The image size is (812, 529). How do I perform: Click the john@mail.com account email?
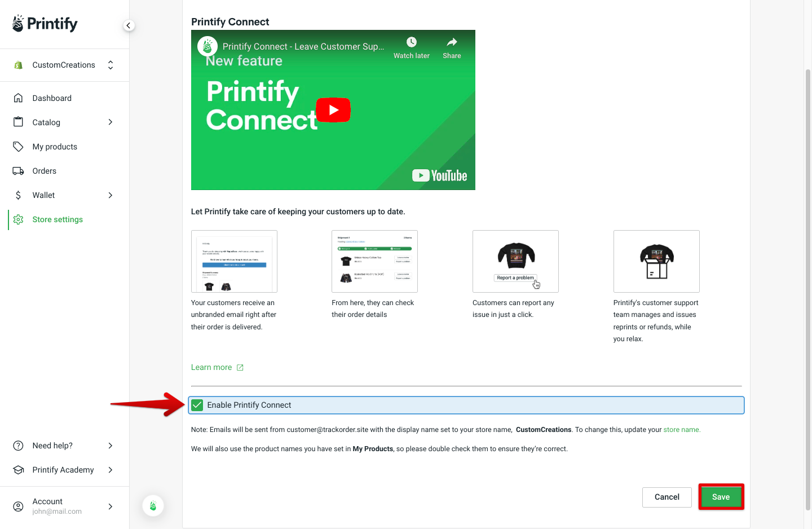(x=57, y=512)
